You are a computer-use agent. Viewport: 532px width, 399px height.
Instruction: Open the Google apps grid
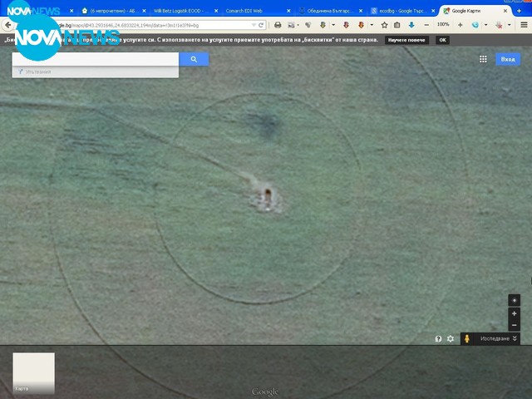point(483,59)
